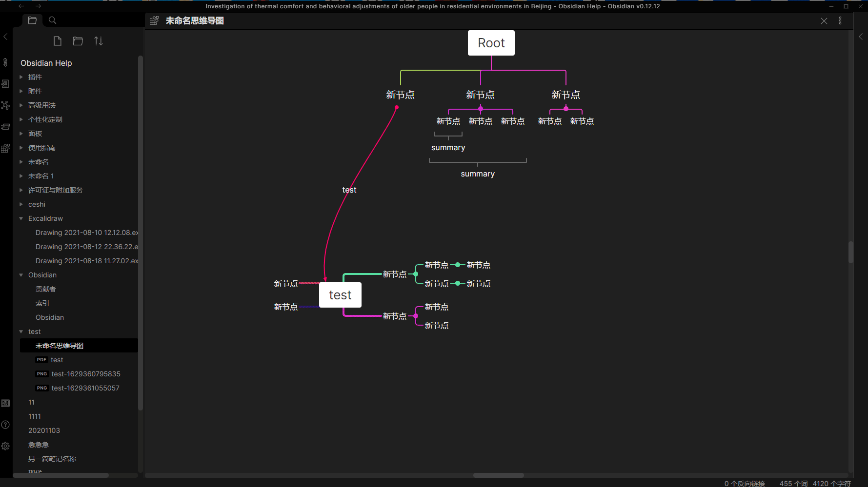Open help via question mark icon
The image size is (868, 487).
pos(5,425)
